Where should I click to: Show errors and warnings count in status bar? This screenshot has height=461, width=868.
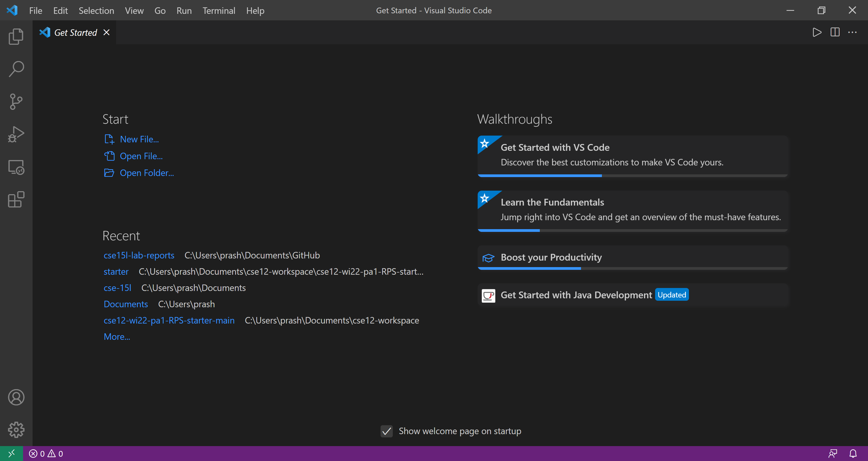[46, 454]
